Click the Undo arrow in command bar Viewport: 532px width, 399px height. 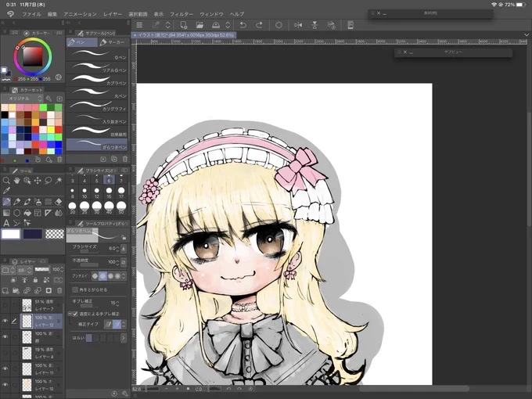[243, 25]
